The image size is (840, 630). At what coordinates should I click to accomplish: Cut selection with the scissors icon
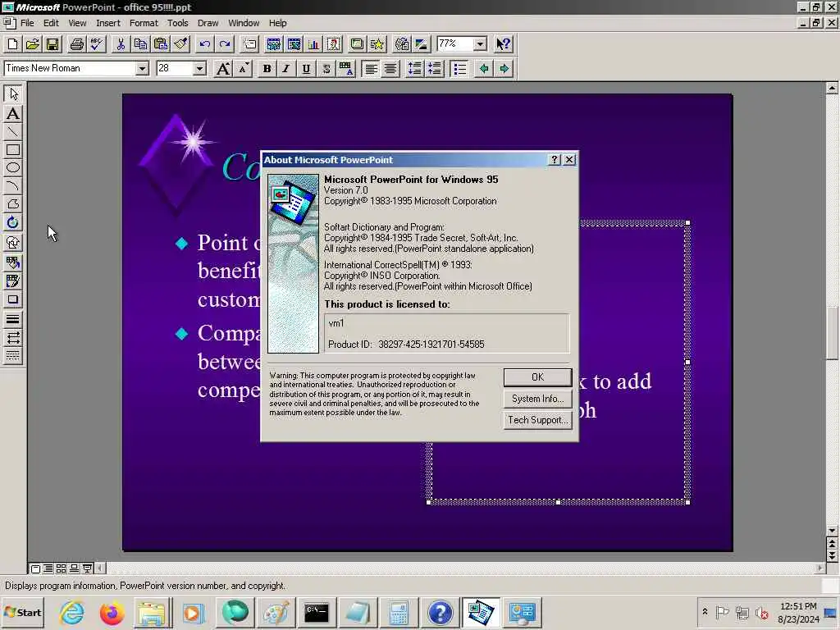tap(121, 44)
